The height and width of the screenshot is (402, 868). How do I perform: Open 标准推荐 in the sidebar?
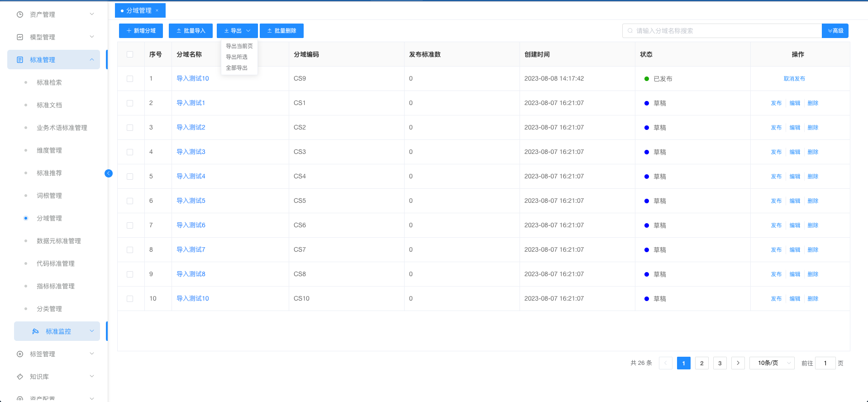49,173
